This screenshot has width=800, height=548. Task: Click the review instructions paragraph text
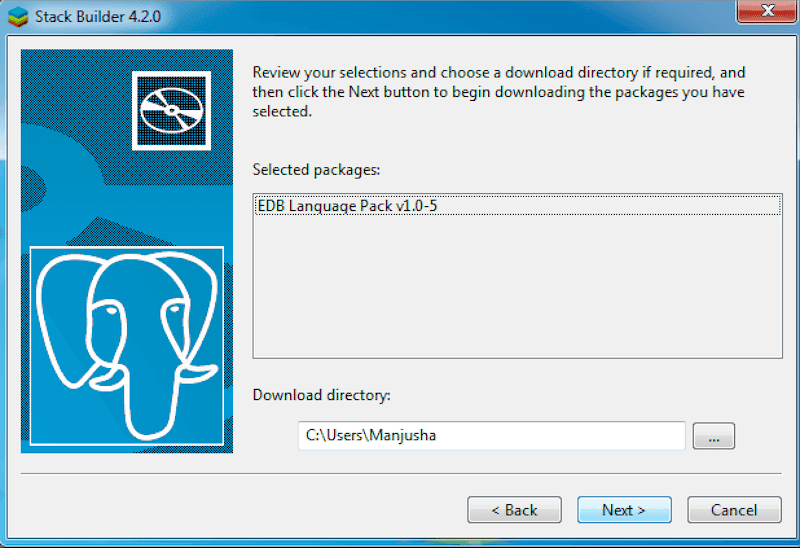[x=498, y=92]
